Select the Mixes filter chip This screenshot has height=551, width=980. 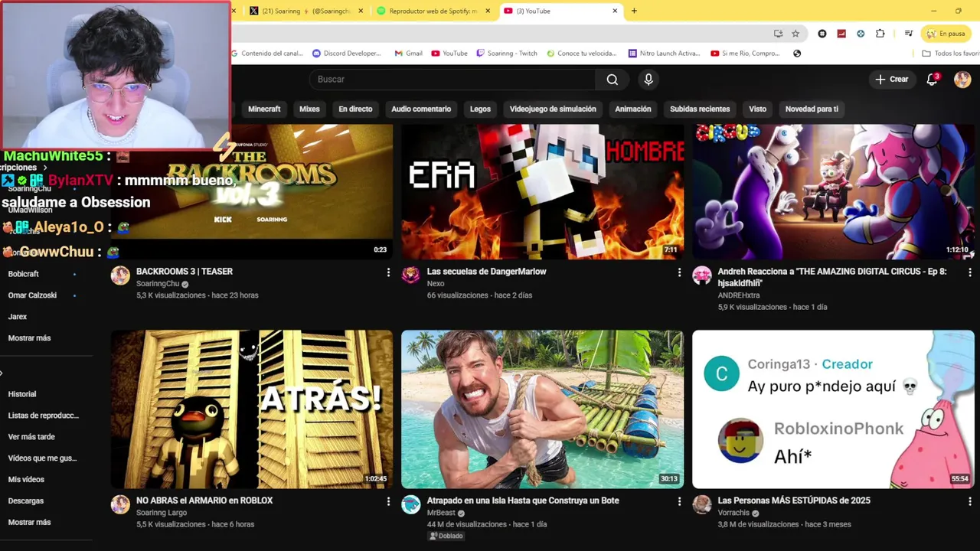coord(309,109)
